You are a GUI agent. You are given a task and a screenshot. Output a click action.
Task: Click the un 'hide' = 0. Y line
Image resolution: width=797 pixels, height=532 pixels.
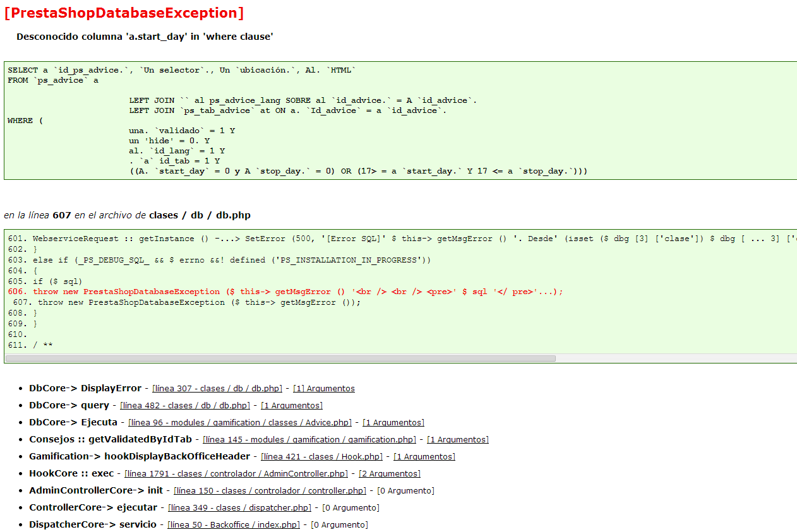(169, 141)
